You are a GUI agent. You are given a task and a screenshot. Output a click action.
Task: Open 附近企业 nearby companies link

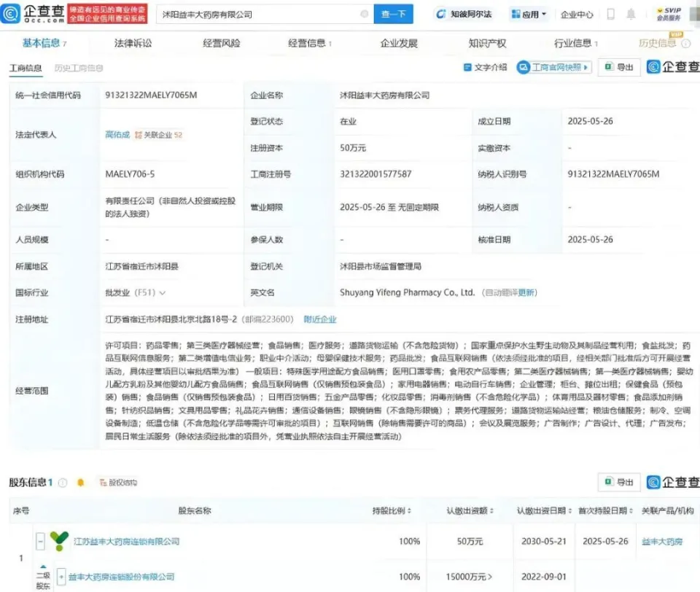point(319,319)
